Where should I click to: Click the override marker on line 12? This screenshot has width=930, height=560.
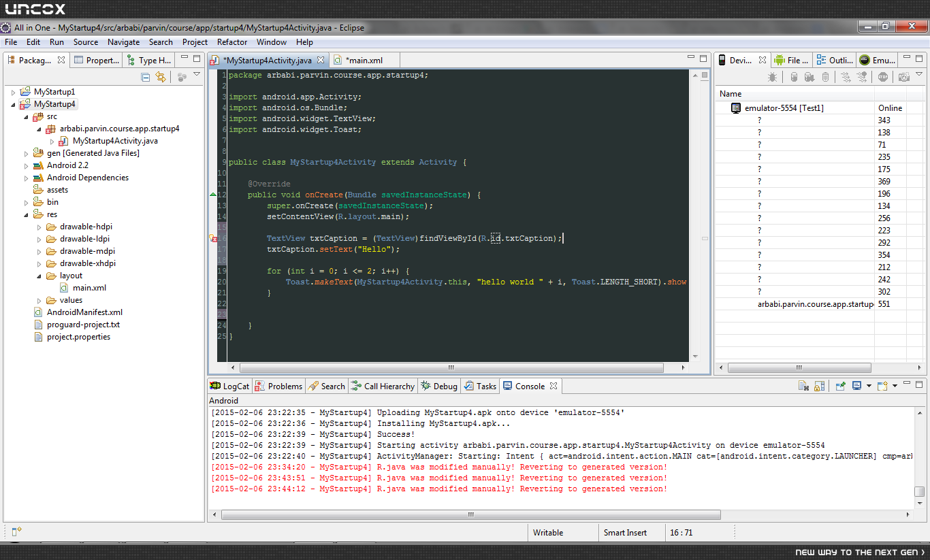pos(213,195)
